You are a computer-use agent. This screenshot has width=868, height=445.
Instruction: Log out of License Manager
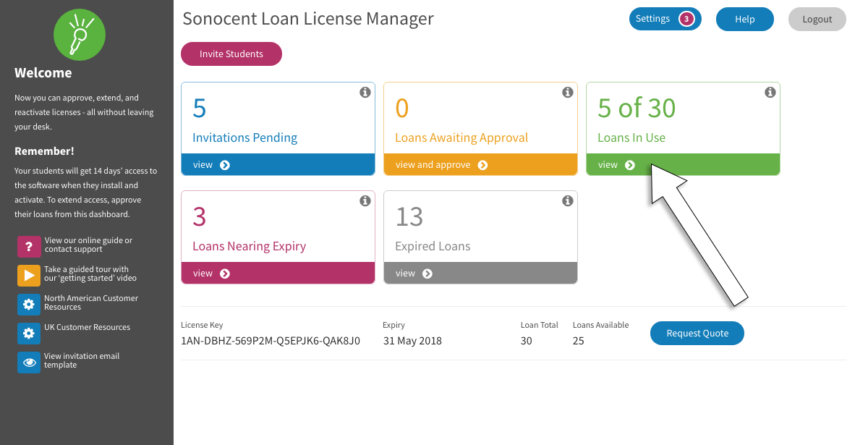817,20
